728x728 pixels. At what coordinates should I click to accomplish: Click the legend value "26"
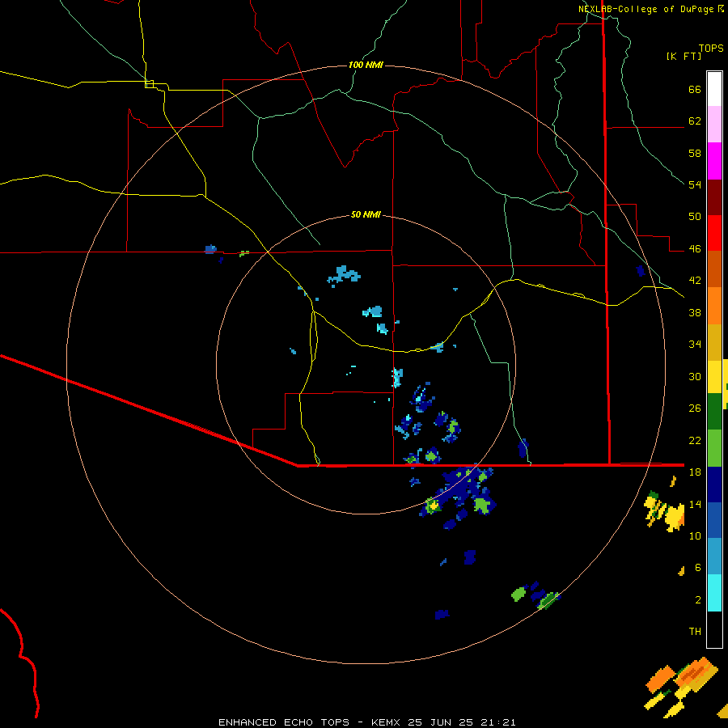point(695,408)
